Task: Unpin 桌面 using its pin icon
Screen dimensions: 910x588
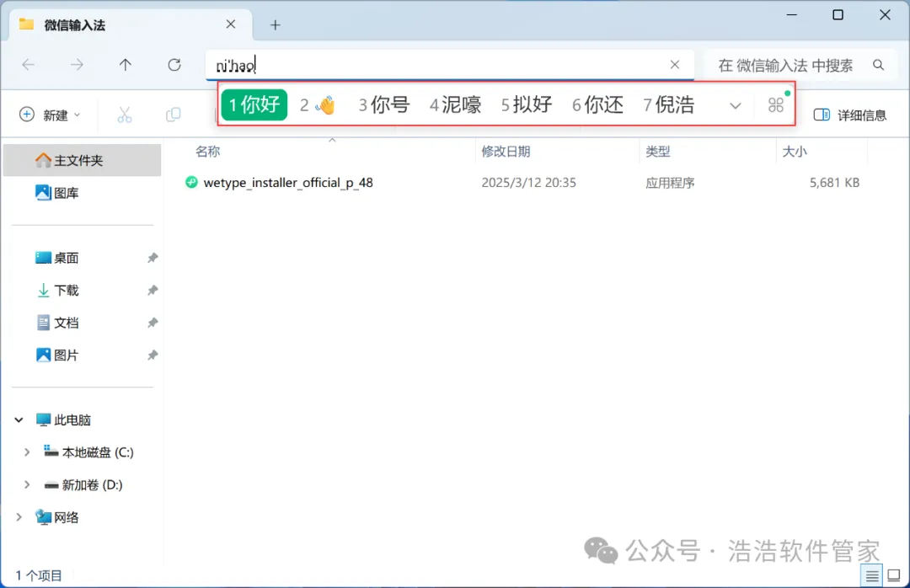Action: (152, 258)
